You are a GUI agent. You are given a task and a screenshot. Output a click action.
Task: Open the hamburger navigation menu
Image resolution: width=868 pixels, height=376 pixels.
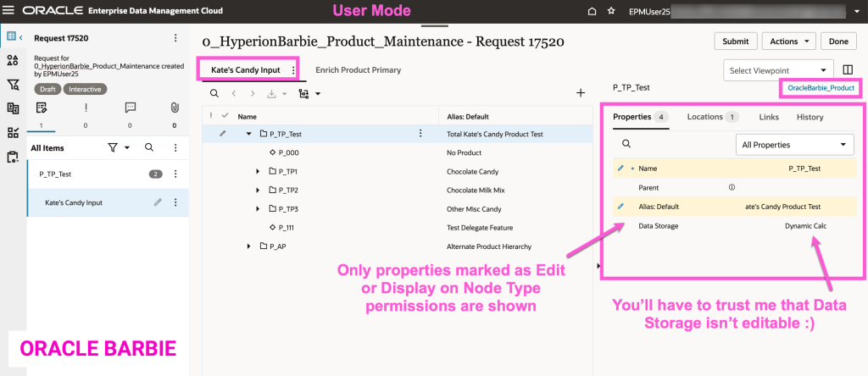[10, 11]
